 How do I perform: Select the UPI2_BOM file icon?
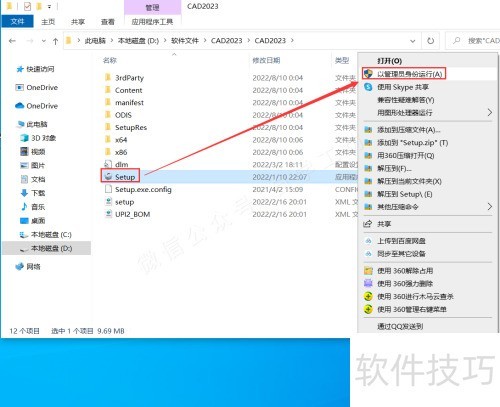click(108, 214)
